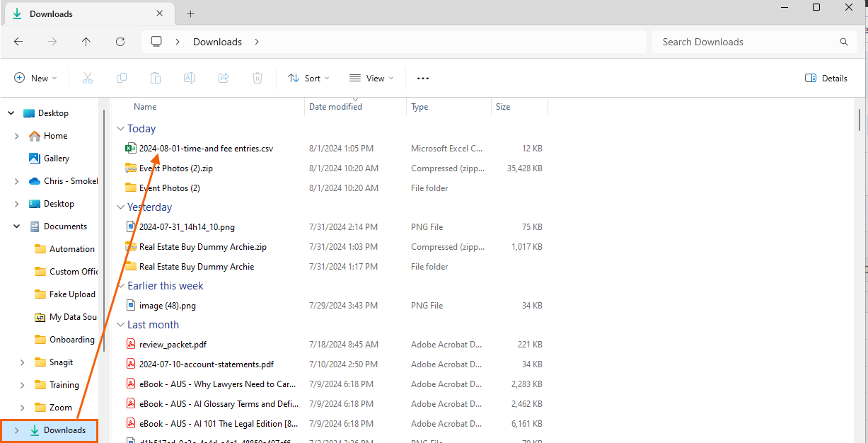Open the New item dropdown
The height and width of the screenshot is (443, 868).
pyautogui.click(x=35, y=79)
